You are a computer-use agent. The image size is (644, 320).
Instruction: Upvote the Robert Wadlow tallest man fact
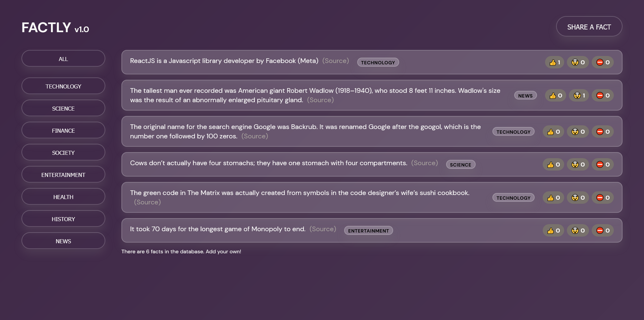555,95
